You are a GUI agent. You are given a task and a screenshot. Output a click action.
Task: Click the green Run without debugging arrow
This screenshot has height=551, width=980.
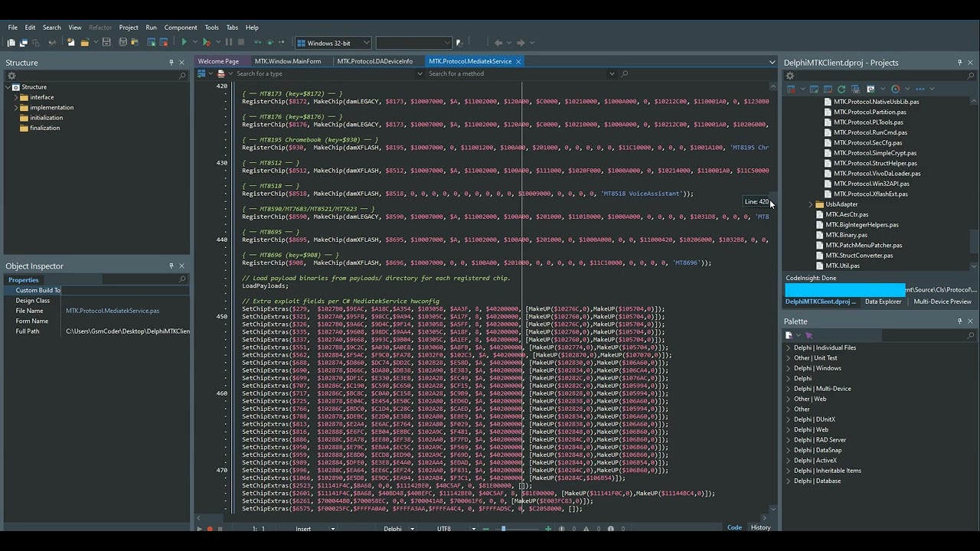[184, 42]
